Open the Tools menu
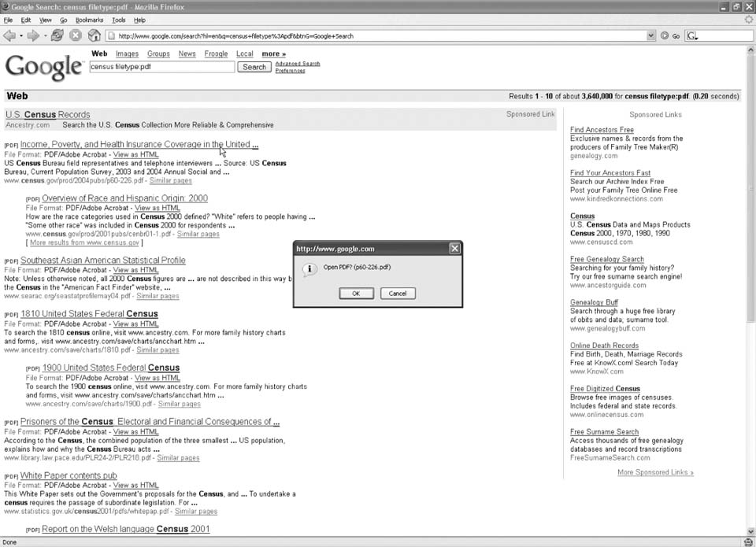This screenshot has height=547, width=756. pos(119,20)
